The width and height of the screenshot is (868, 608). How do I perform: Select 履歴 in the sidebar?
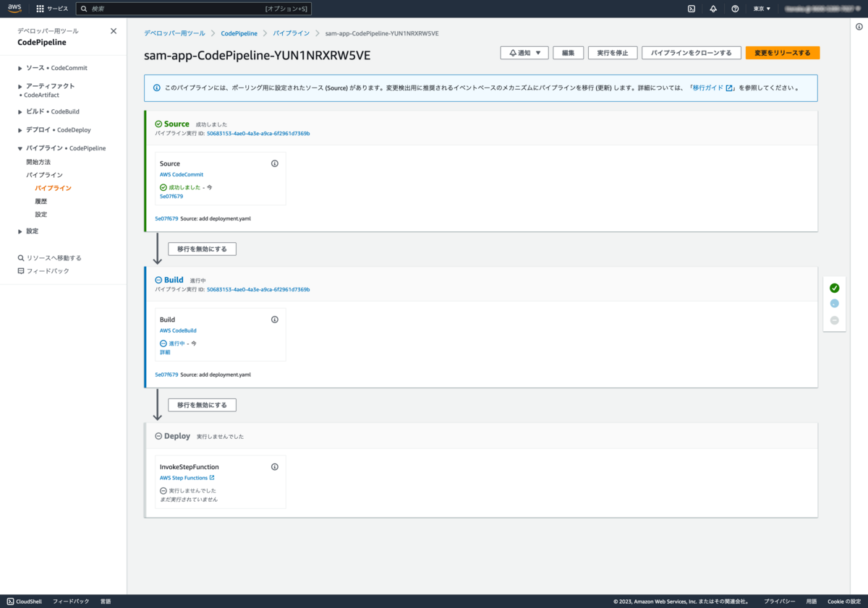pos(41,202)
